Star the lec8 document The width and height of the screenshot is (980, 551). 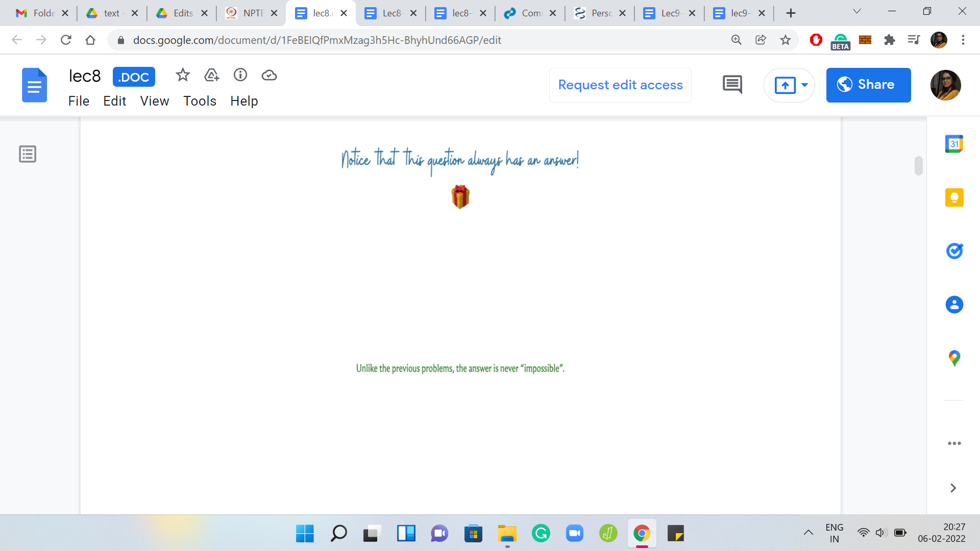(182, 76)
